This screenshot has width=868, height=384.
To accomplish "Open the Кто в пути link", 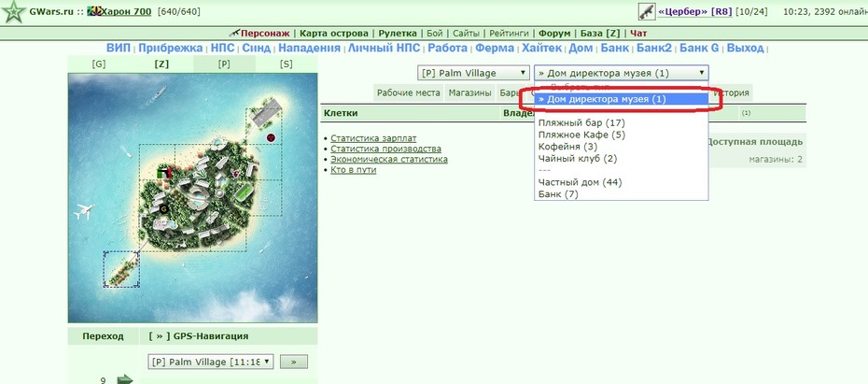I will [x=353, y=169].
